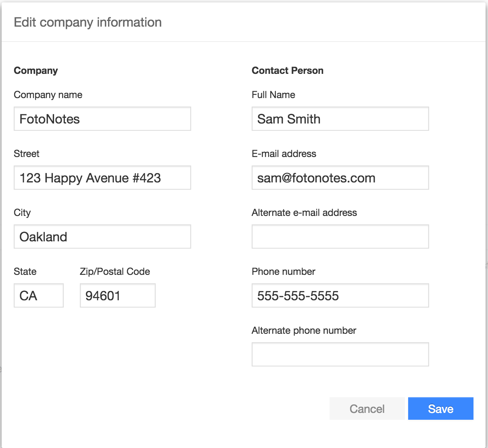Viewport: 488px width, 448px height.
Task: Click the bold Company section heading
Action: (x=36, y=71)
